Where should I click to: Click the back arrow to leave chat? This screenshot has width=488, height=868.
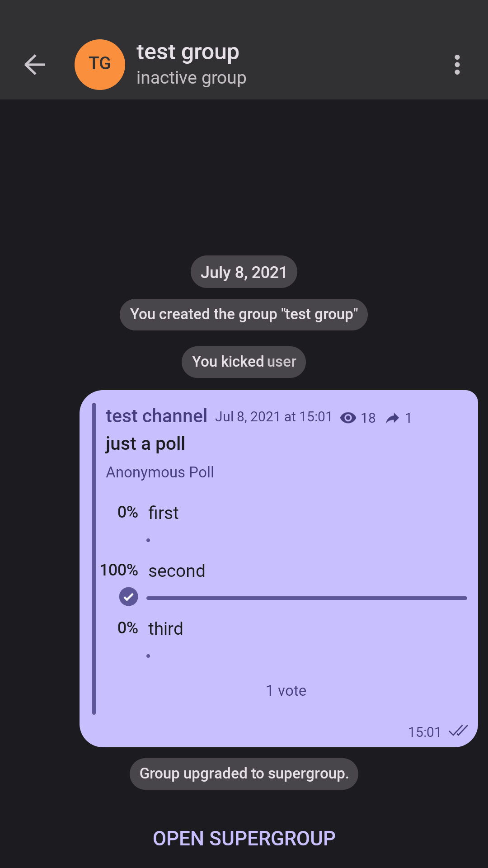click(34, 64)
